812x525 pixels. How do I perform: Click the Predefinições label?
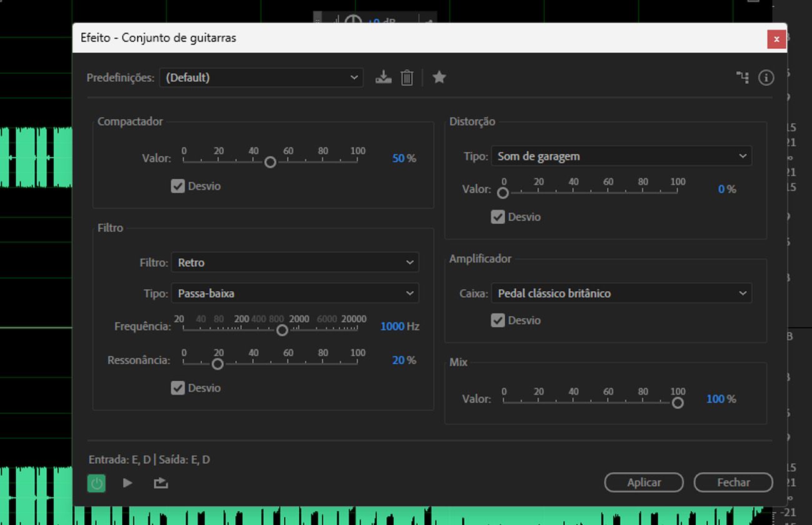tap(121, 77)
